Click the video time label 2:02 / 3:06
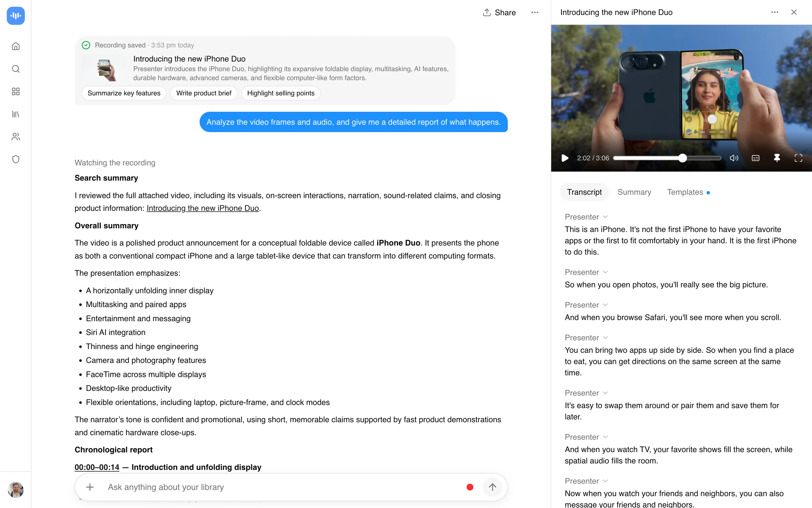Image resolution: width=812 pixels, height=508 pixels. pyautogui.click(x=593, y=158)
